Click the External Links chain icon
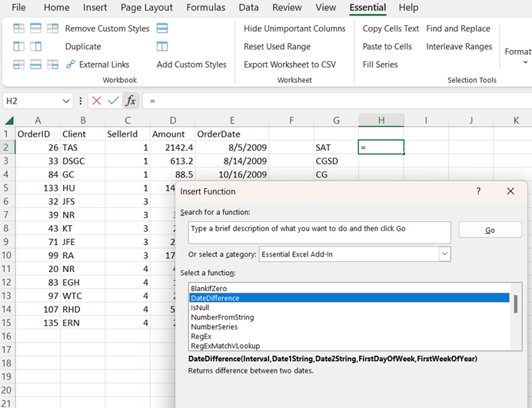The width and height of the screenshot is (532, 408). click(71, 65)
